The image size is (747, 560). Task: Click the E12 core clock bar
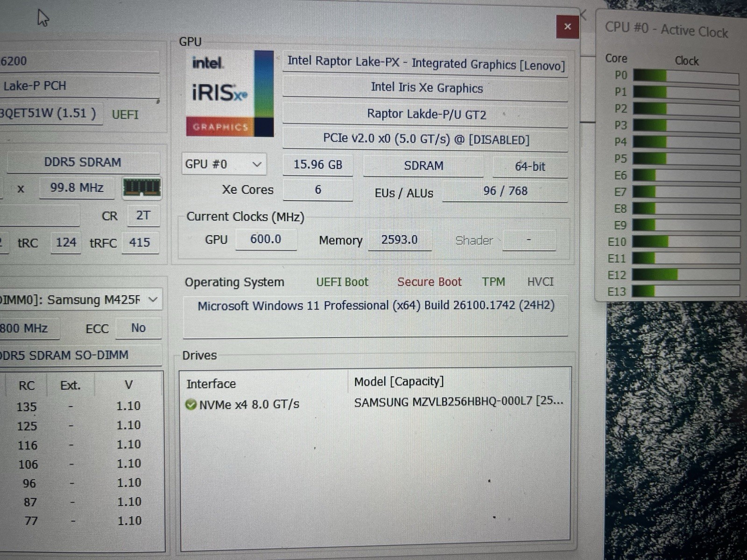(x=686, y=274)
